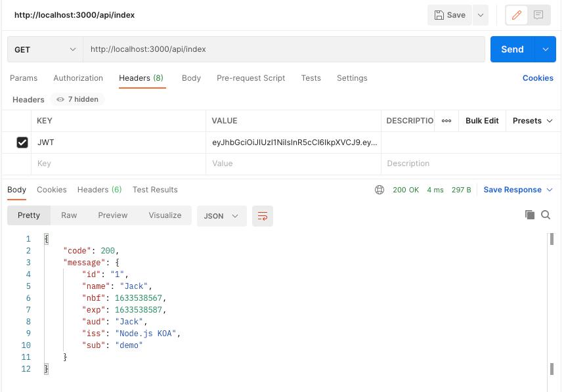Copy response with the copy icon
The width and height of the screenshot is (566, 392).
click(x=530, y=215)
